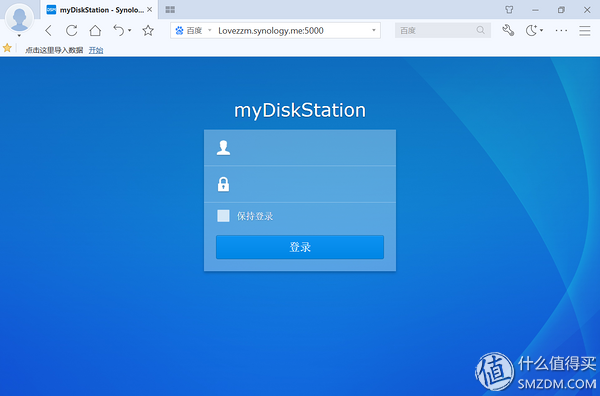Open the hamburger main menu
This screenshot has height=396, width=600.
coord(585,30)
